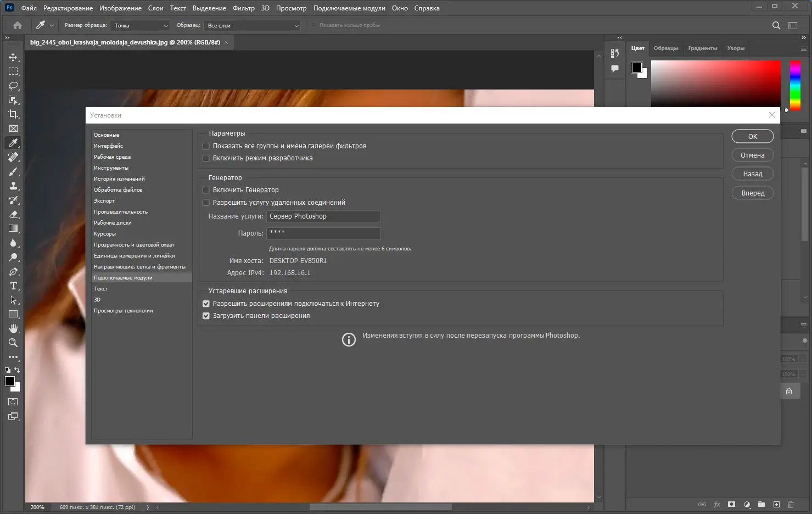Open the Color panel options menu

point(804,48)
